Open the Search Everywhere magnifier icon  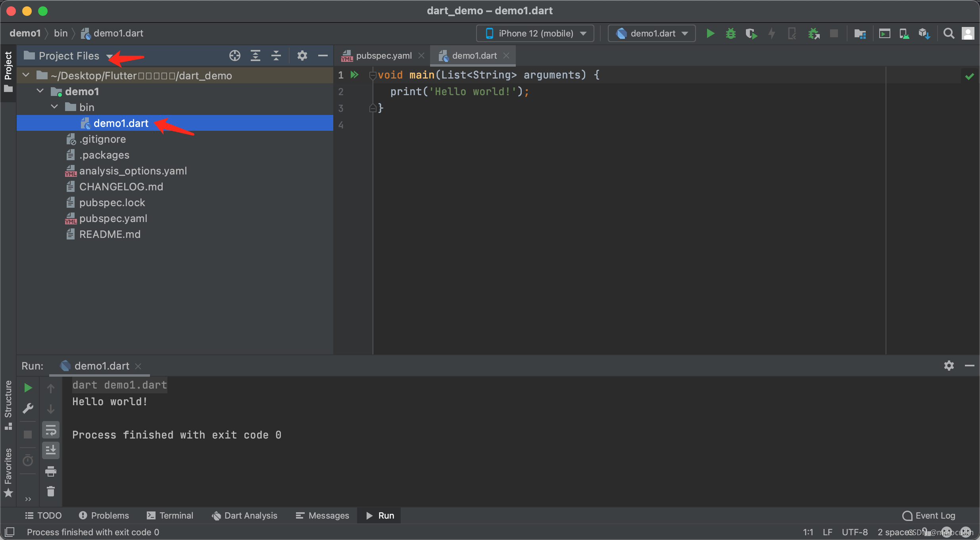(949, 33)
